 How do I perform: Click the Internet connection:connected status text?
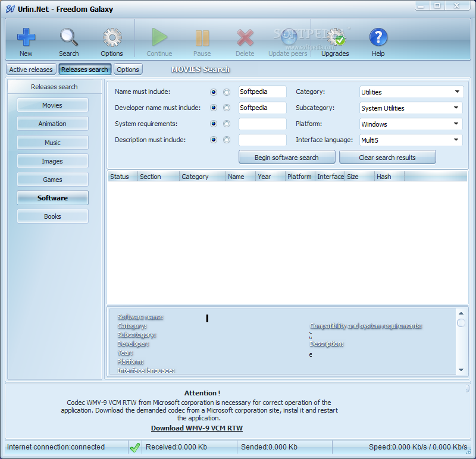[x=56, y=447]
